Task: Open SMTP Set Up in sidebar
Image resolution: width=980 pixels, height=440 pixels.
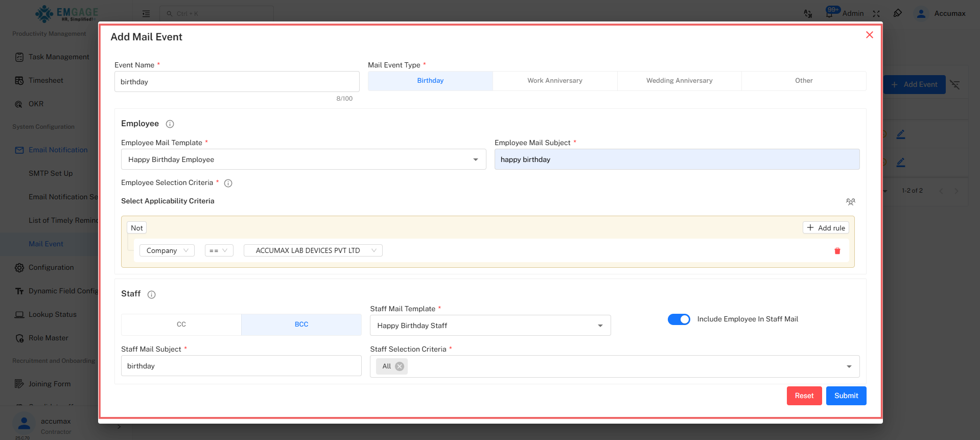Action: tap(51, 174)
